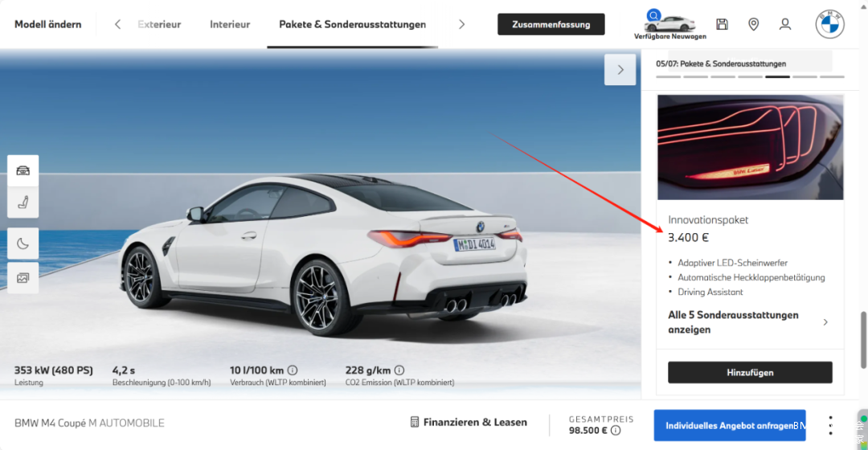Save configuration using floppy disk icon
Viewport: 868px width, 450px height.
(722, 24)
